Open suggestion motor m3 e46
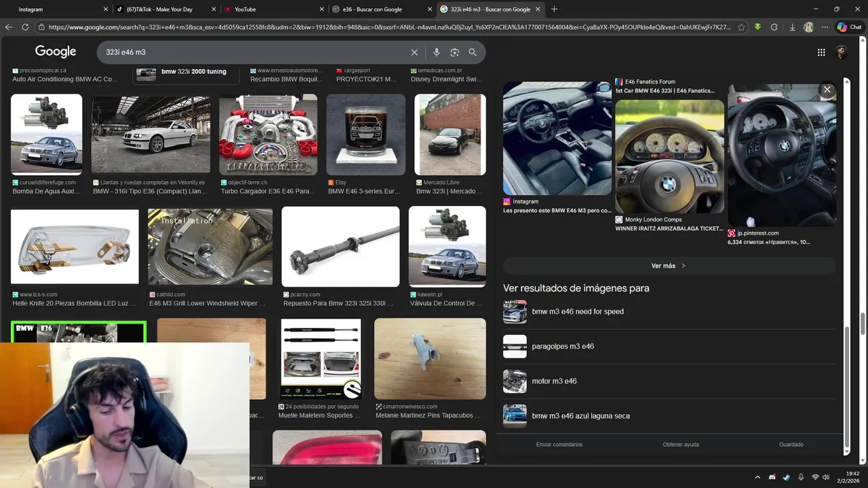 [x=670, y=381]
